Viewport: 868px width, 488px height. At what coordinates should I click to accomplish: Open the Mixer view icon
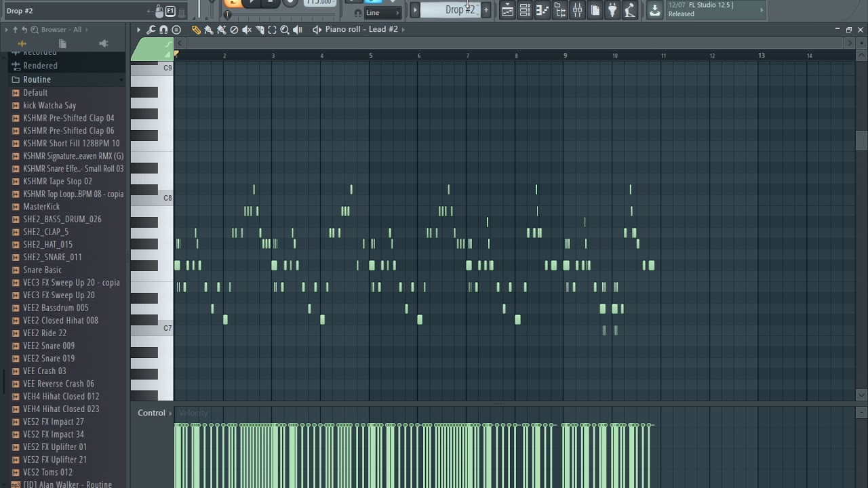tap(577, 10)
